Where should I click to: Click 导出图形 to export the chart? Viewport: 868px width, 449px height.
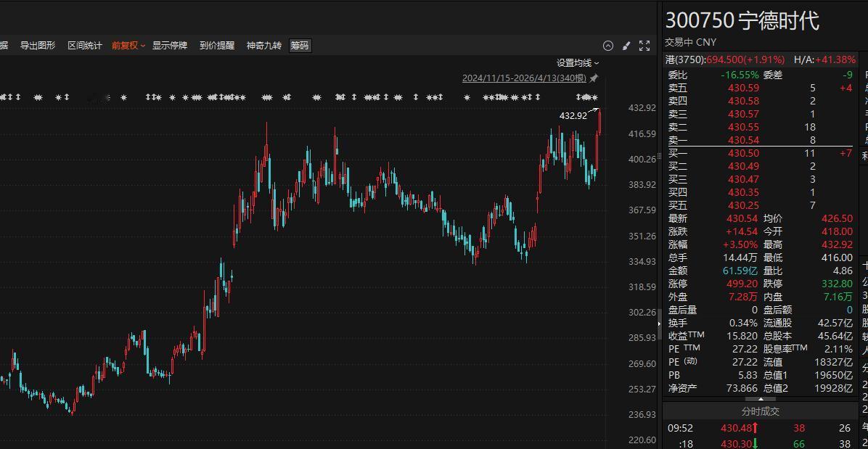click(38, 46)
